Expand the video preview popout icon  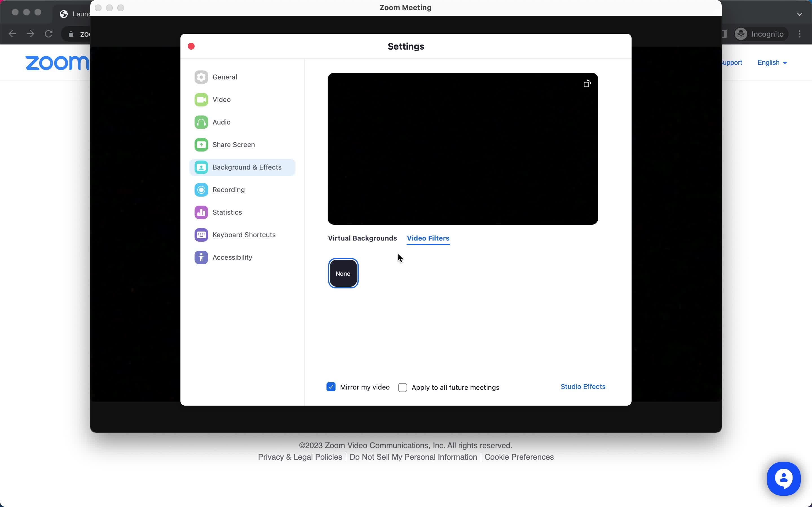click(x=586, y=84)
